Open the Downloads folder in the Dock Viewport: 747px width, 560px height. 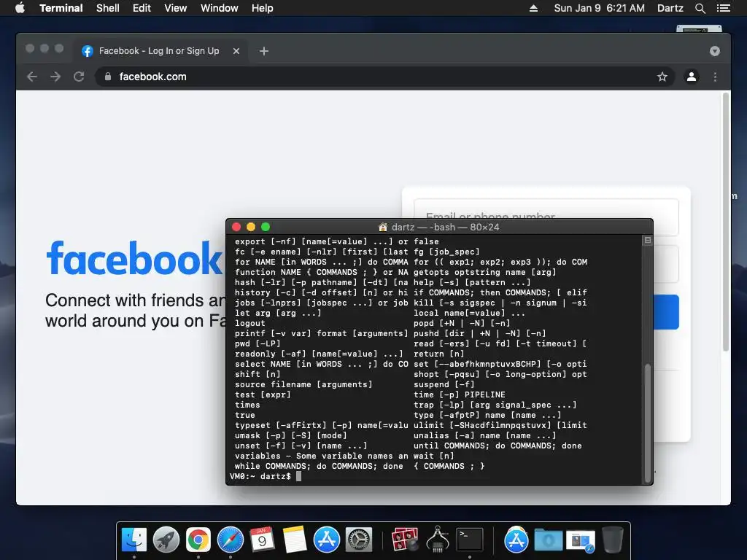(549, 540)
